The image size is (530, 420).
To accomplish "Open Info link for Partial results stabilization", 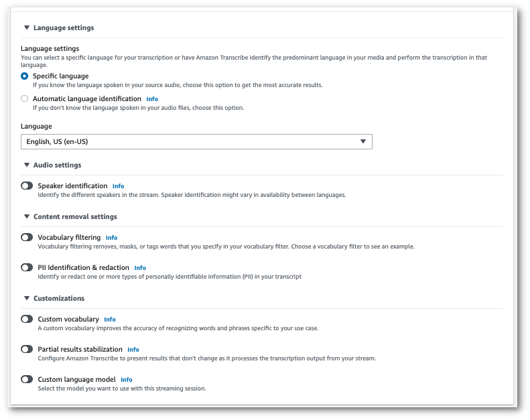I will click(x=133, y=350).
